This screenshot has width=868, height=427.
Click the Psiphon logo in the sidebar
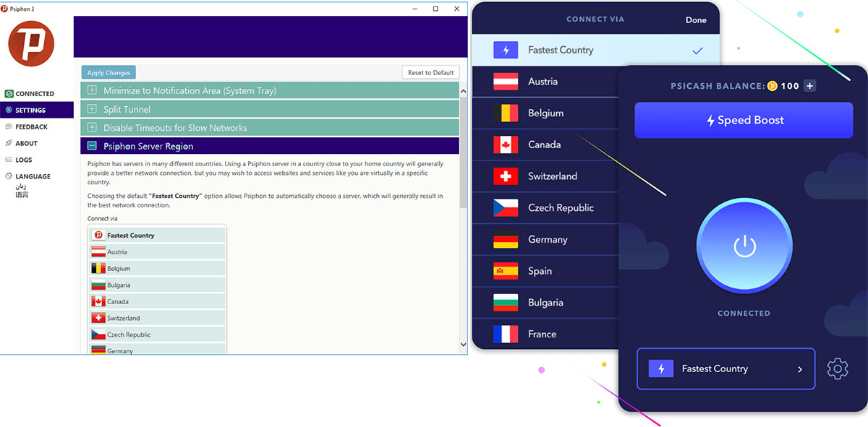coord(31,44)
